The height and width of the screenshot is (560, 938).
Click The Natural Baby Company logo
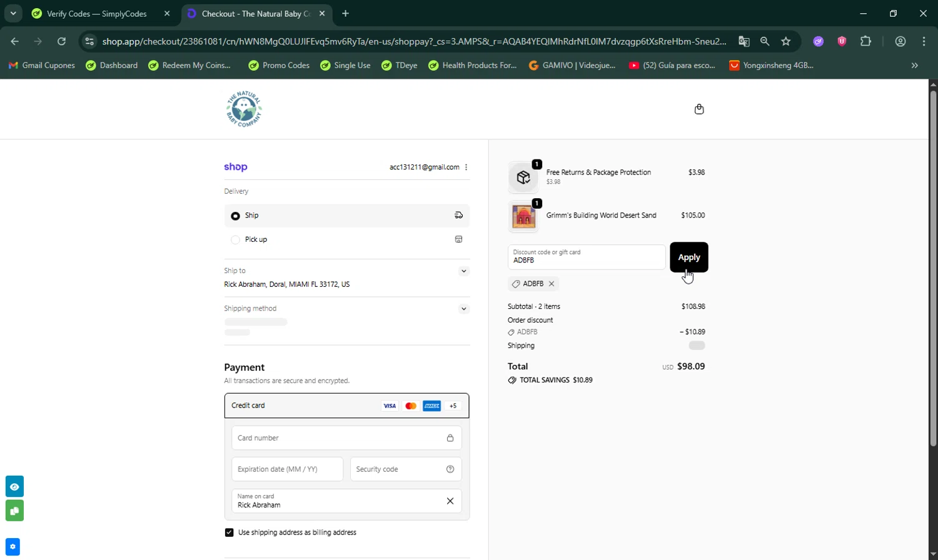tap(244, 109)
